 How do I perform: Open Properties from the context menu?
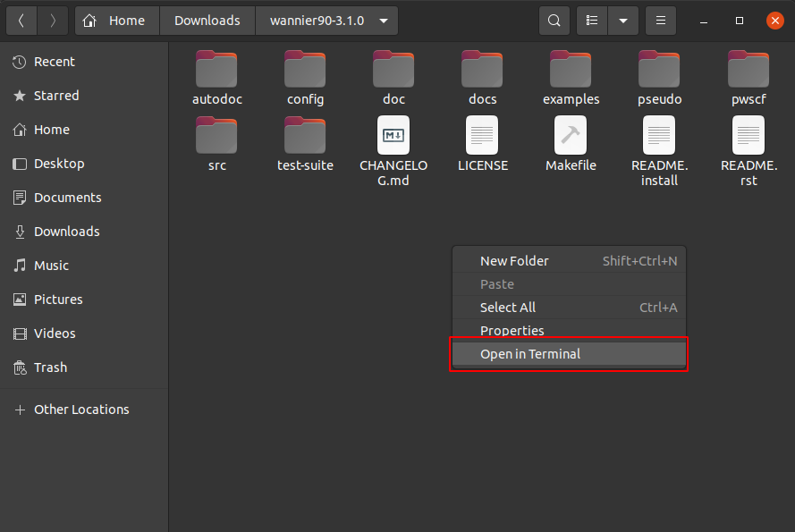pos(512,330)
